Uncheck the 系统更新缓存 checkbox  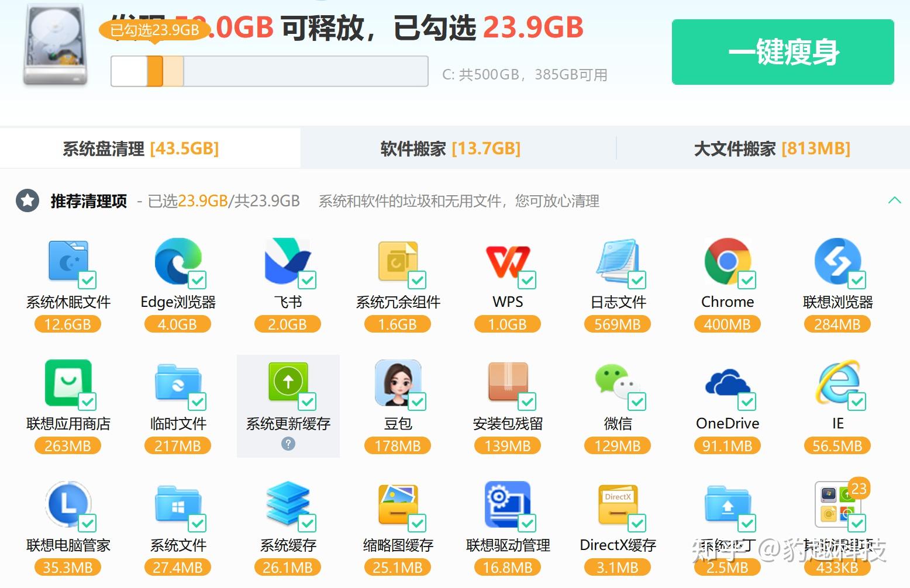[308, 402]
